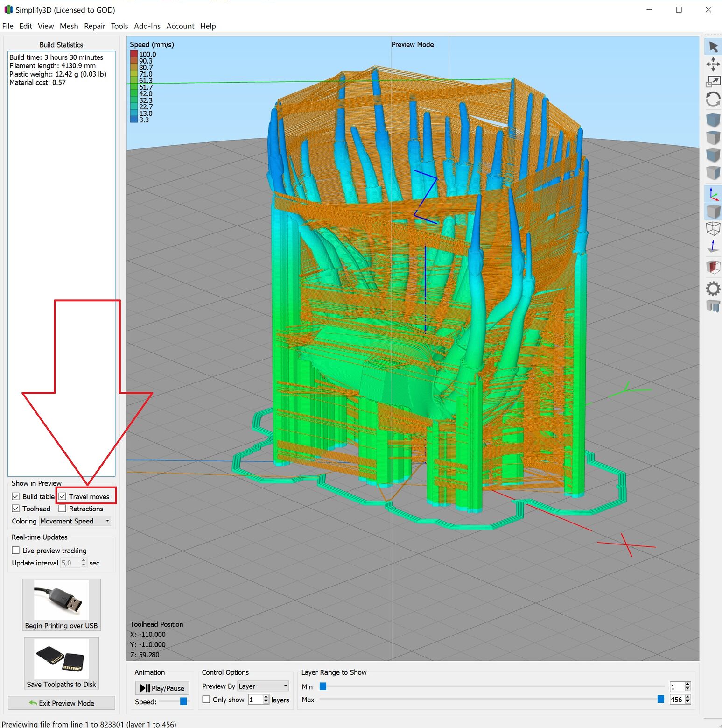Toggle wireframe rendering icon
Viewport: 722px width, 728px height.
(713, 229)
